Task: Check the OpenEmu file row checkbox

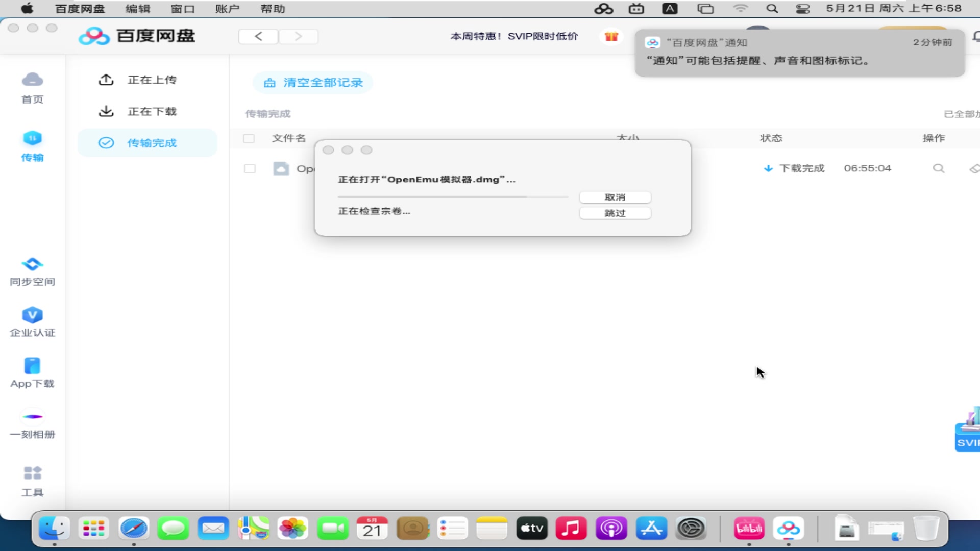Action: [250, 168]
